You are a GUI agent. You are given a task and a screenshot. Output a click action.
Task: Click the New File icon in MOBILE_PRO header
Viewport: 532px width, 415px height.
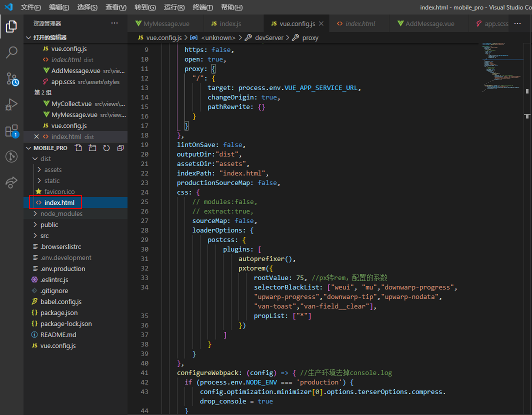tap(78, 148)
